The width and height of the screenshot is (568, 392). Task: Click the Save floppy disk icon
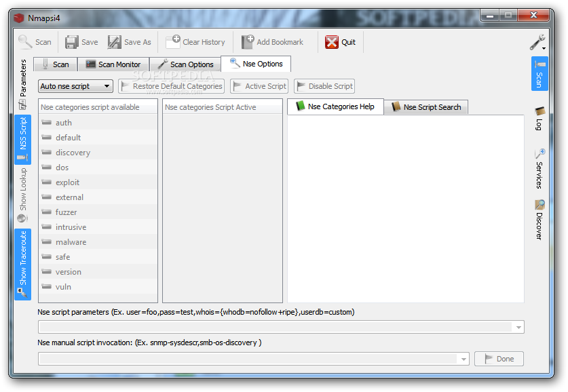(x=72, y=42)
